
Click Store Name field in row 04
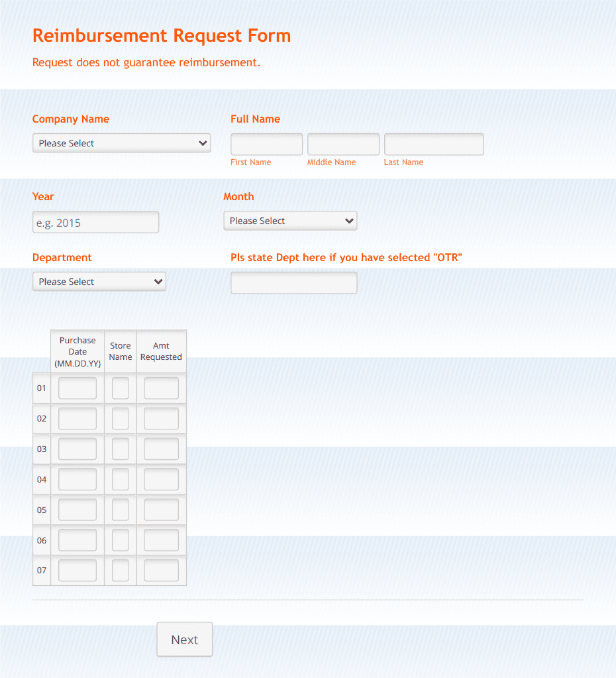coord(120,480)
